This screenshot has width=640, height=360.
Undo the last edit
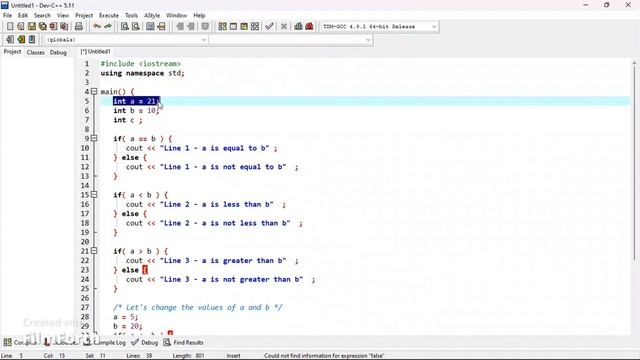click(97, 27)
